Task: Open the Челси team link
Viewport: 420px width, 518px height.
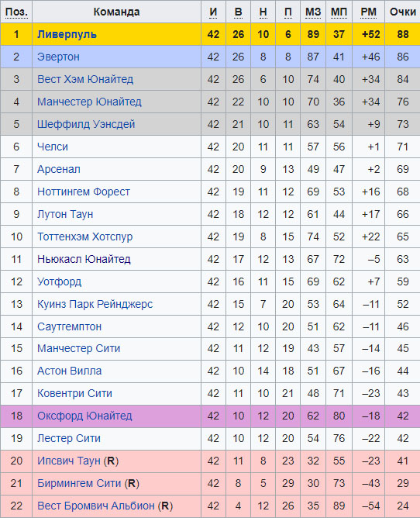Action: [53, 147]
